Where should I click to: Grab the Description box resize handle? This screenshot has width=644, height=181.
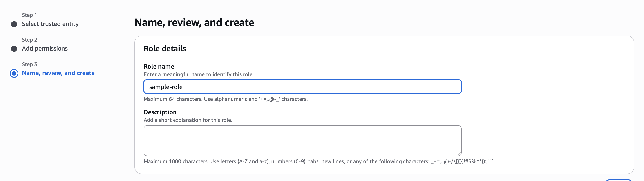(x=459, y=154)
